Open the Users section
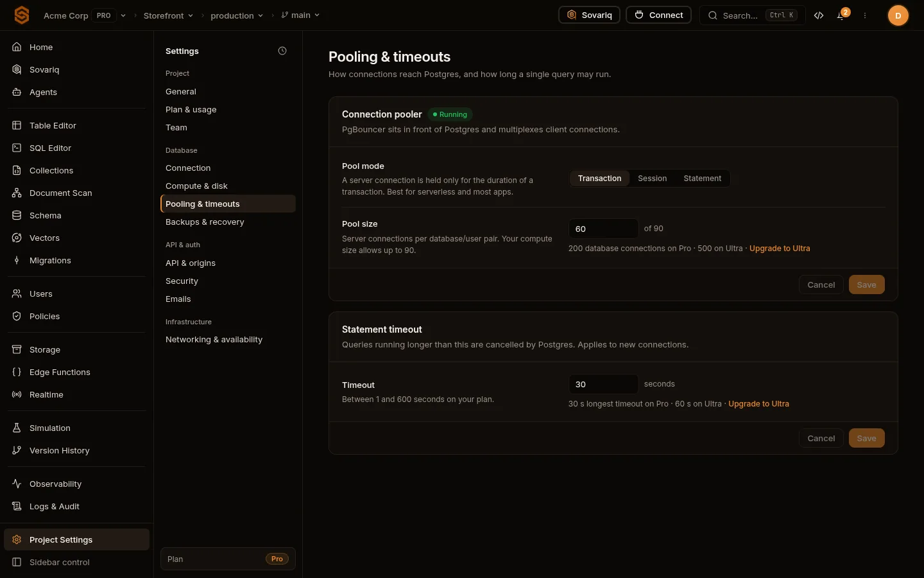The image size is (924, 578). click(x=77, y=293)
